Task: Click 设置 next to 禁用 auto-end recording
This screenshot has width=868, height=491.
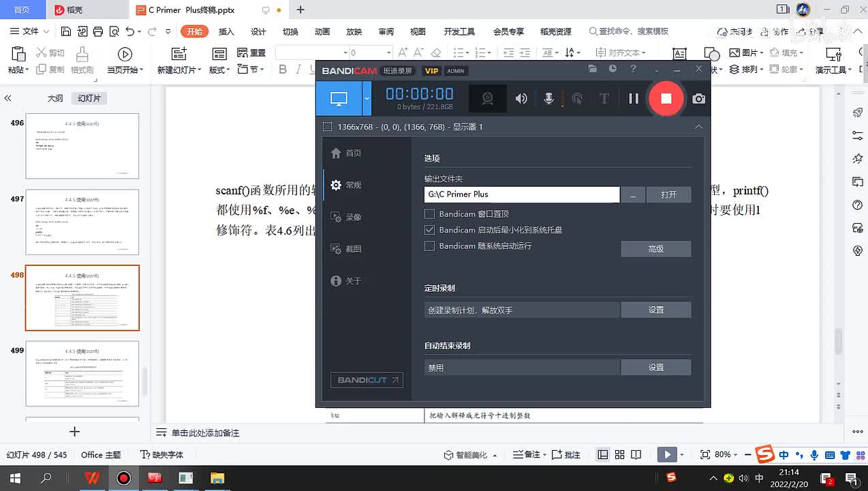Action: [x=655, y=367]
